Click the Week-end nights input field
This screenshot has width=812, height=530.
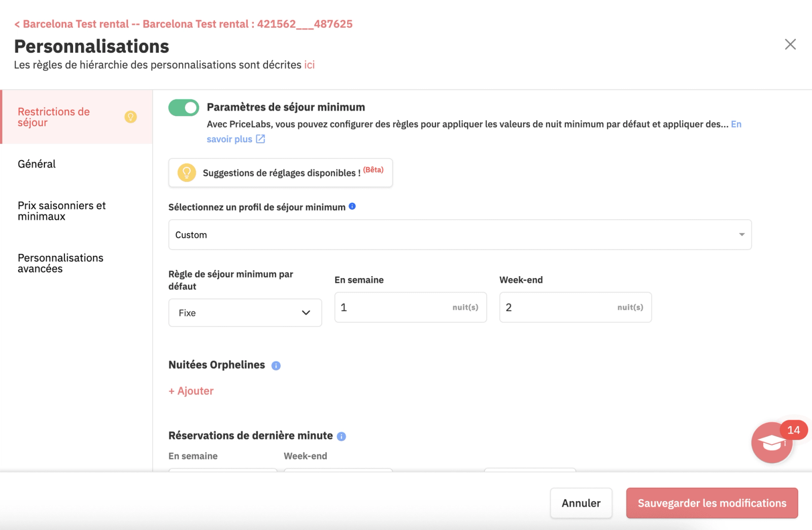(576, 307)
